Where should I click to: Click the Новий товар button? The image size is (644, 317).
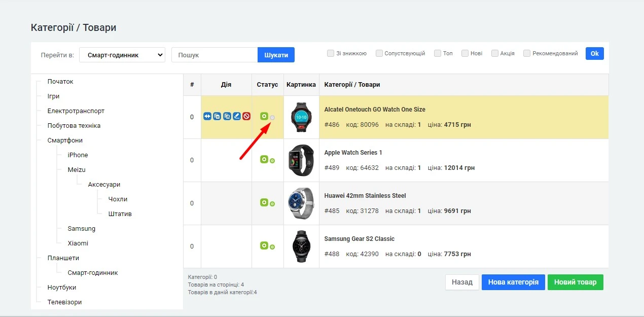tap(576, 282)
